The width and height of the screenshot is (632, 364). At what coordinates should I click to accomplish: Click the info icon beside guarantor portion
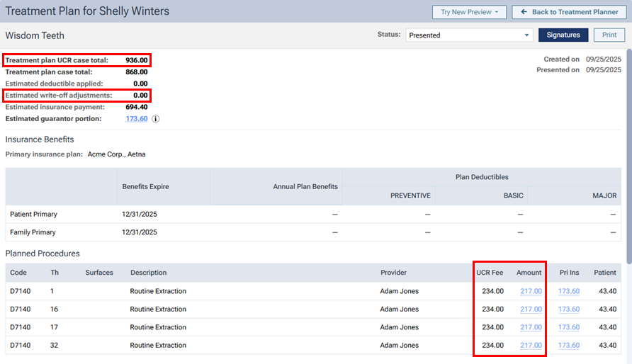pos(156,119)
